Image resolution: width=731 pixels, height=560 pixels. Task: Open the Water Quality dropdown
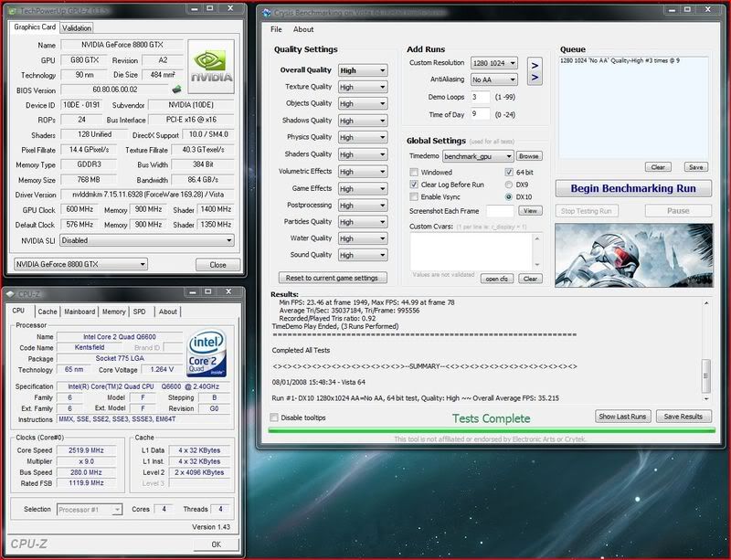click(x=363, y=238)
